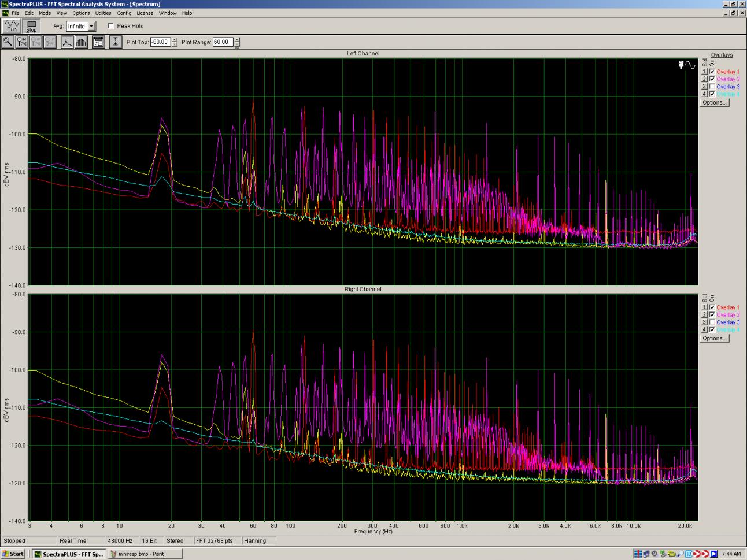The height and width of the screenshot is (560, 747).
Task: Click the Windows Start button
Action: 13,554
